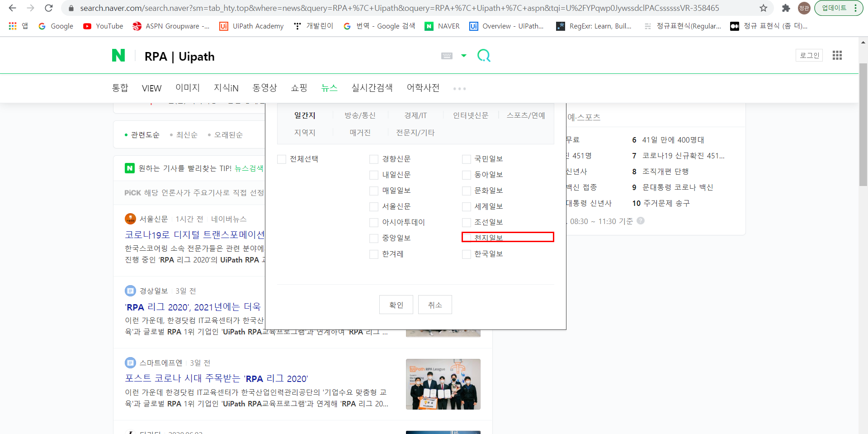Click the help icon next to 기준
This screenshot has width=868, height=434.
pyautogui.click(x=640, y=221)
